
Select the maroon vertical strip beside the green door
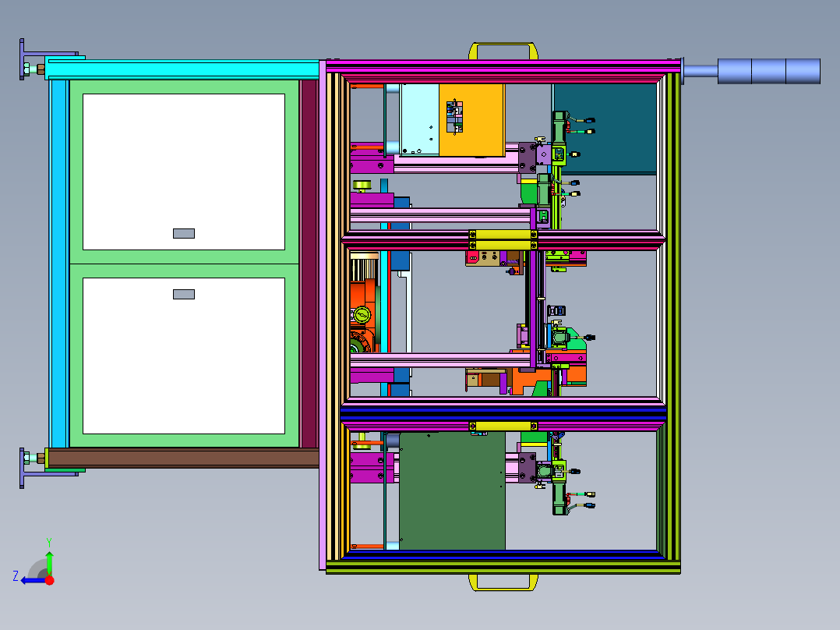(x=309, y=261)
